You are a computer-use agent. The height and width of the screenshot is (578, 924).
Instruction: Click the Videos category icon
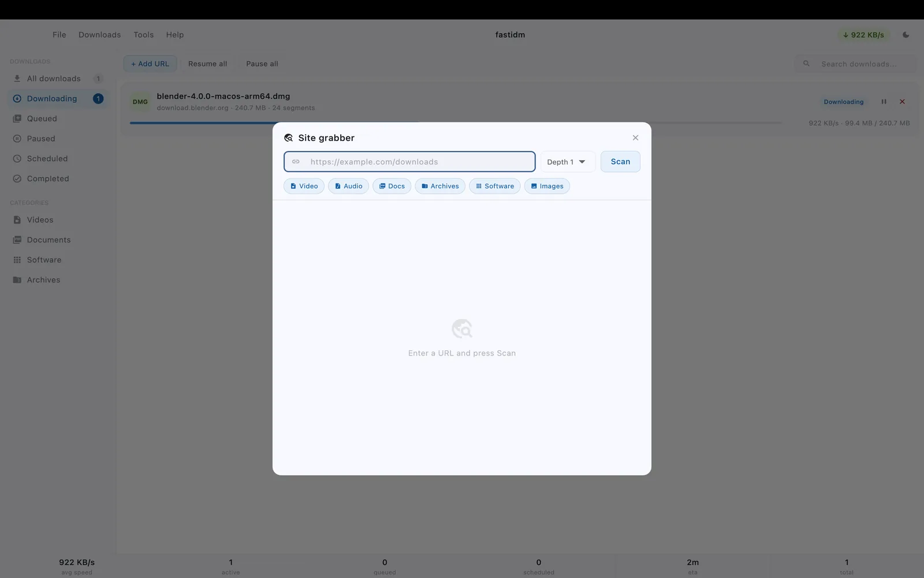[17, 220]
